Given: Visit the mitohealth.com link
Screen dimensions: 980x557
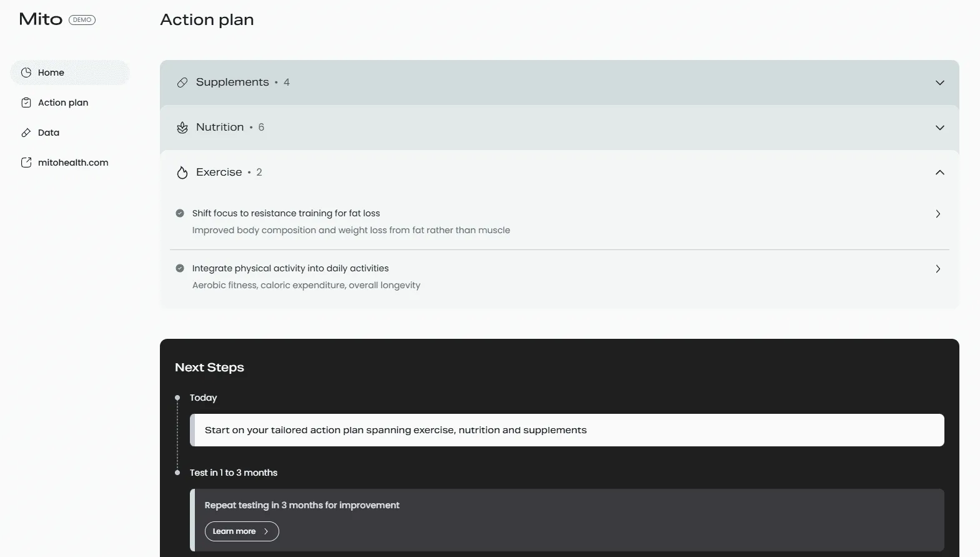Looking at the screenshot, I should [73, 162].
